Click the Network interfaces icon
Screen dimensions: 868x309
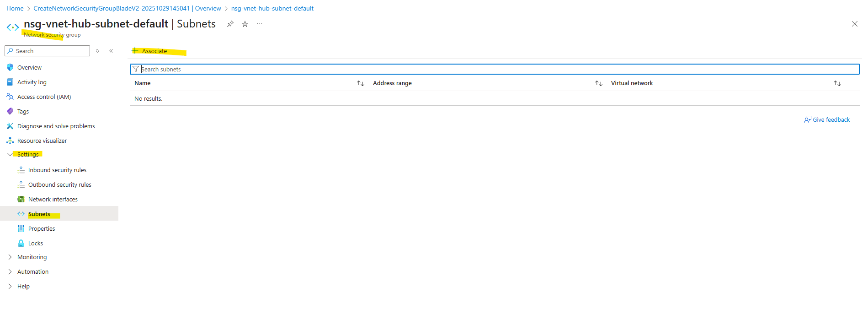coord(21,199)
